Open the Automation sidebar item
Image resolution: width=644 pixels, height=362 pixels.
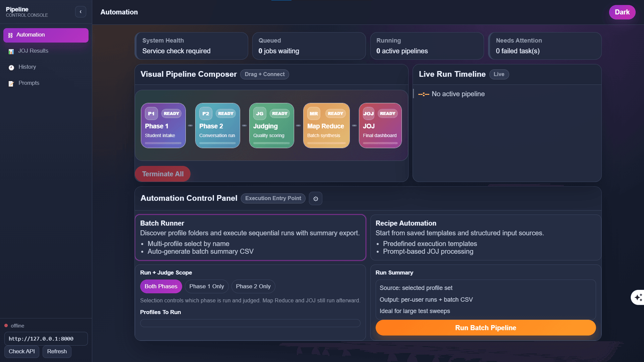pyautogui.click(x=46, y=35)
